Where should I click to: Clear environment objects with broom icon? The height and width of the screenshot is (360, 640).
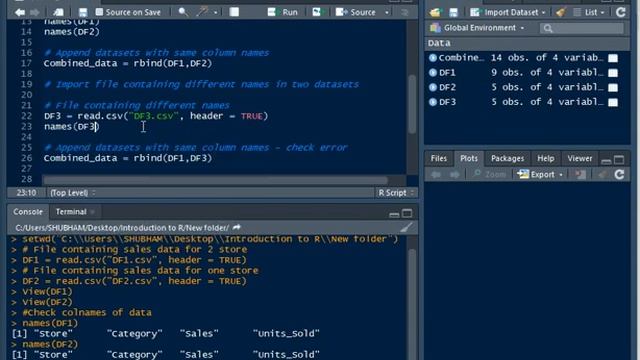pyautogui.click(x=561, y=13)
